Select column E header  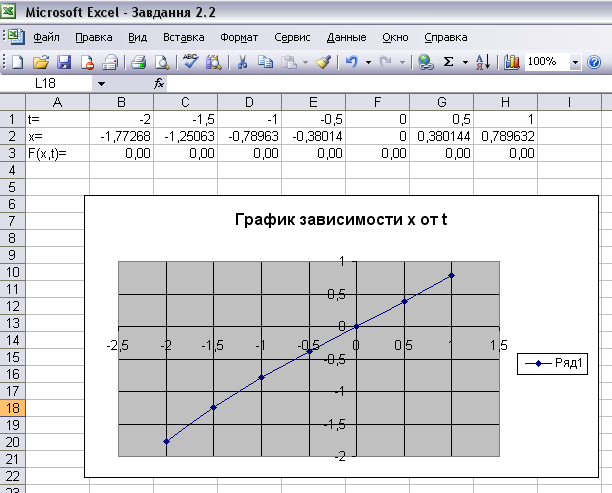point(313,102)
